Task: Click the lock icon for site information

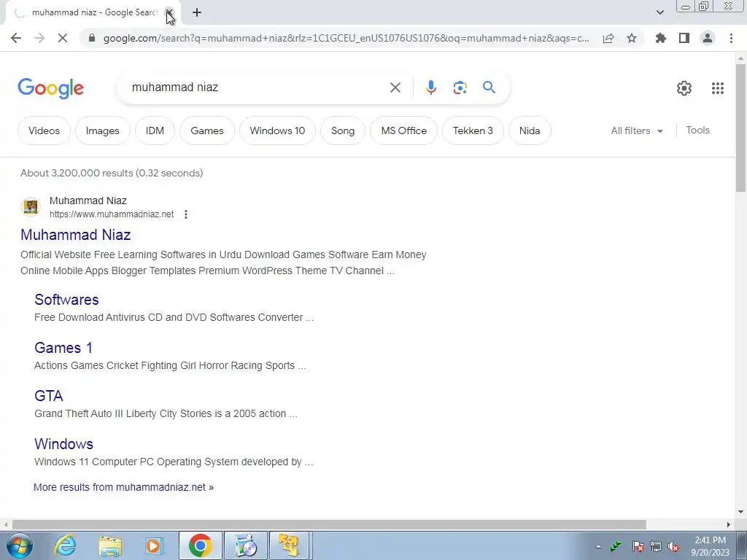Action: [92, 38]
